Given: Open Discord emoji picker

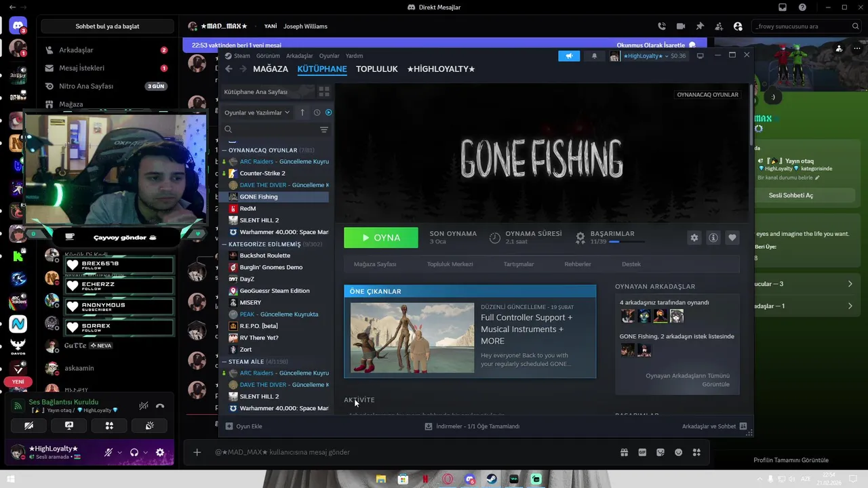Looking at the screenshot, I should click(x=678, y=452).
